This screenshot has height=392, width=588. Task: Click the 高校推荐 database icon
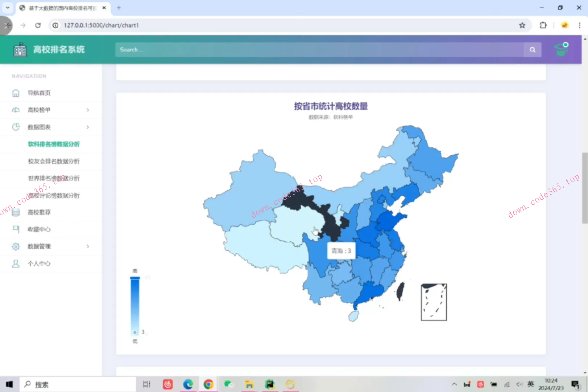point(16,212)
